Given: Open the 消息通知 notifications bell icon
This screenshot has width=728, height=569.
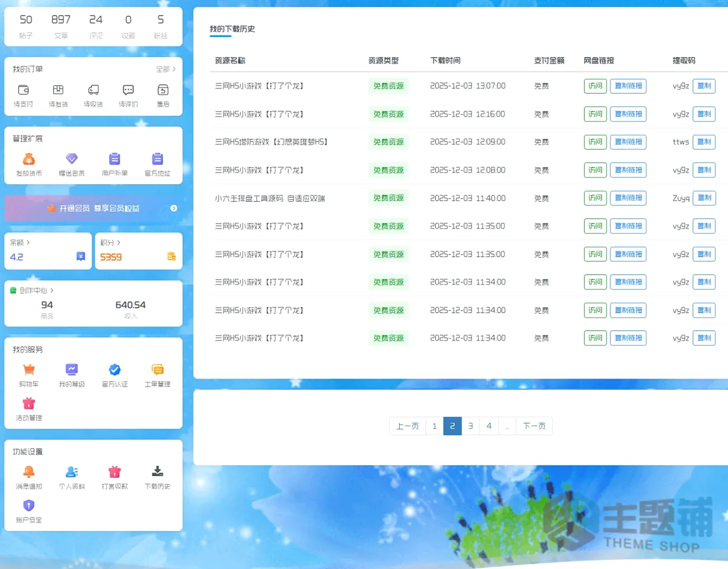Looking at the screenshot, I should coord(29,472).
